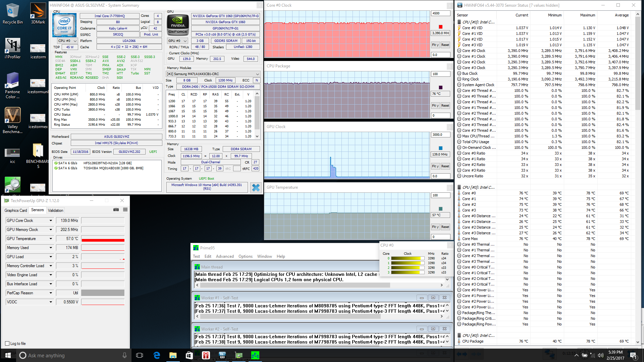The image size is (644, 362).
Task: Open GPU Memory Clock sensor dropdown
Action: coord(51,230)
